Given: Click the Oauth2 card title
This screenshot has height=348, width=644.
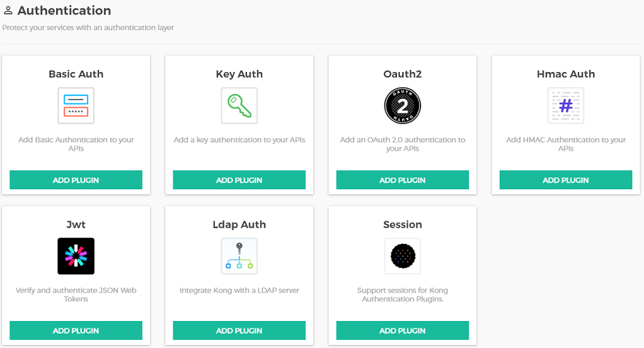Looking at the screenshot, I should [x=402, y=74].
